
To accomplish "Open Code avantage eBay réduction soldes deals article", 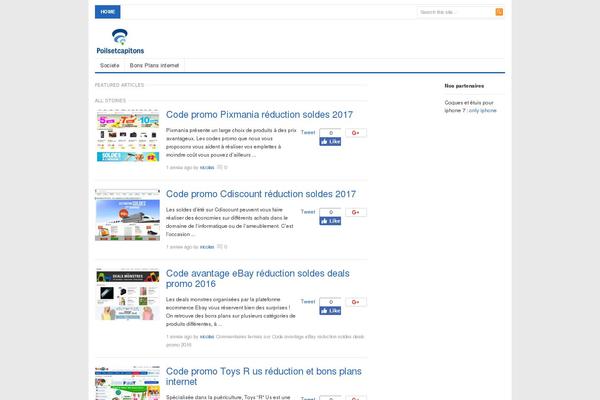I will 258,279.
